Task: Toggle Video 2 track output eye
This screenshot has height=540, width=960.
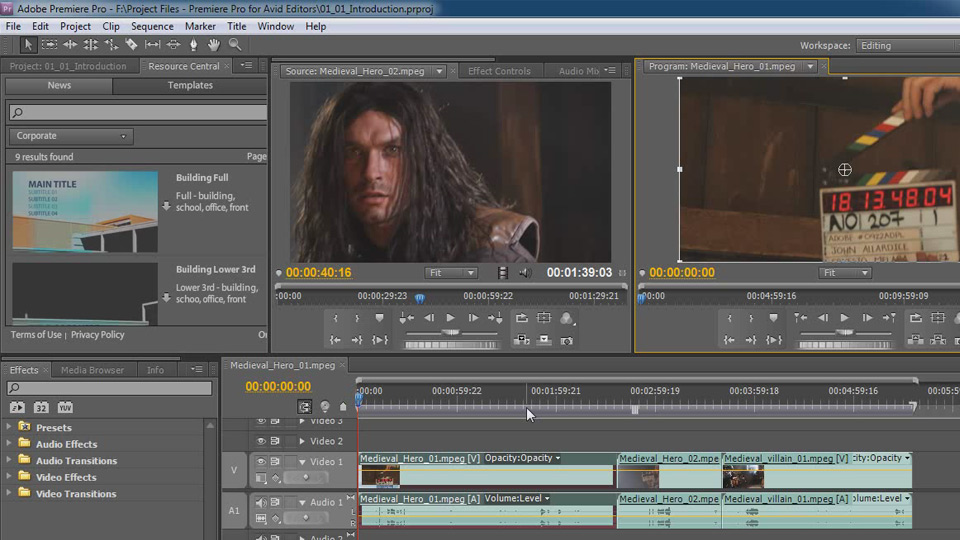Action: pyautogui.click(x=261, y=441)
